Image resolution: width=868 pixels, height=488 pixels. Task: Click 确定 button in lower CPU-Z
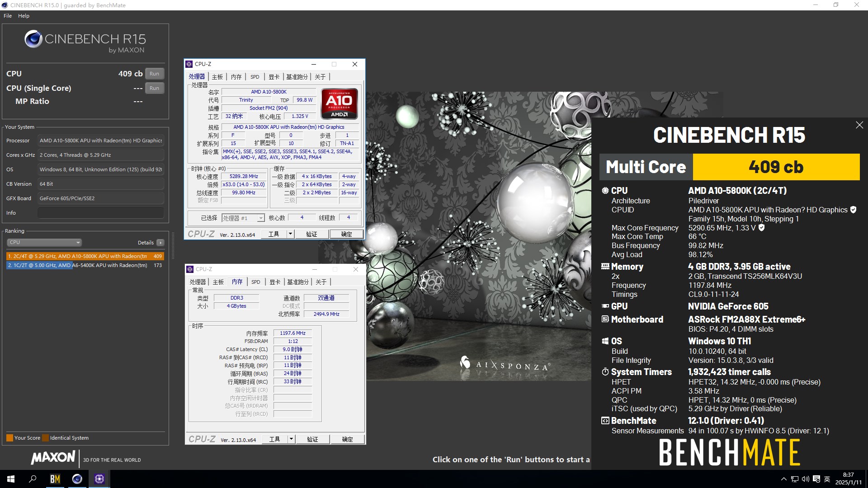pyautogui.click(x=347, y=439)
